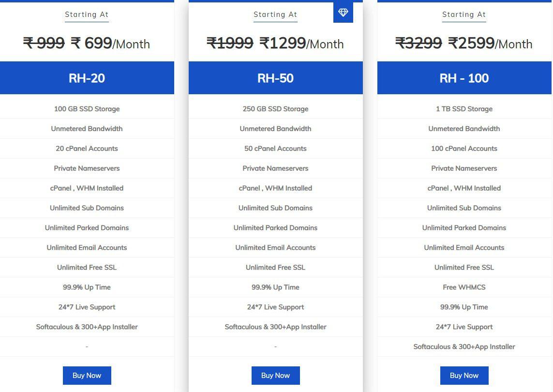Select the RH-50 plan header banner
The height and width of the screenshot is (392, 553).
pyautogui.click(x=275, y=78)
